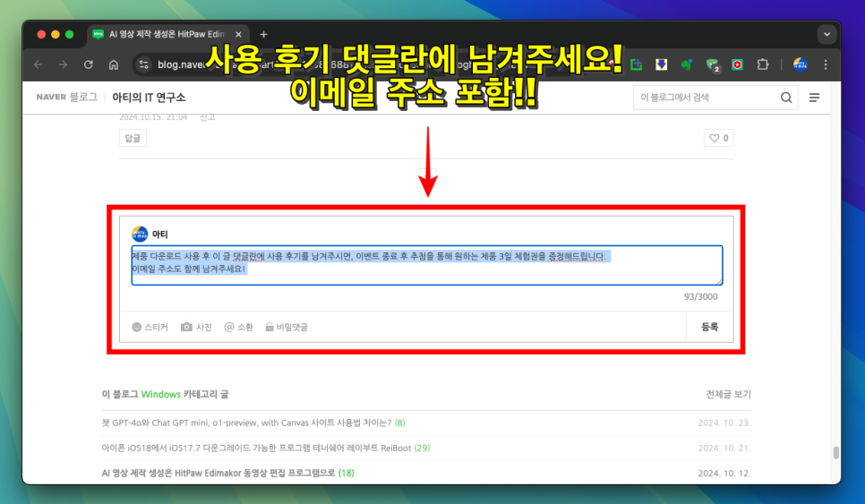Toggle the 비밀댓글 secret comment option
Viewport: 865px width, 504px height.
pos(287,327)
